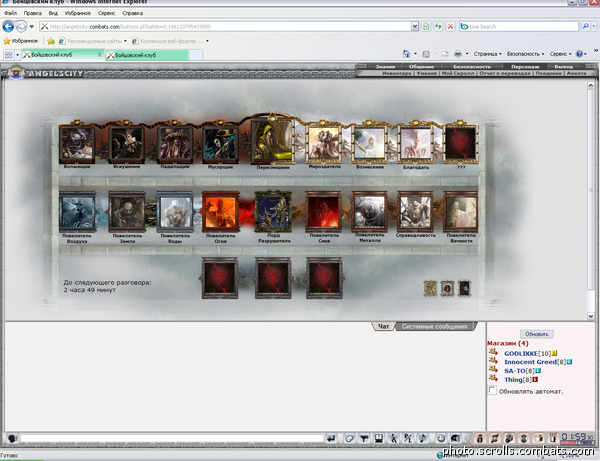Viewport: 600px width, 461px height.
Task: Click the Clock/Timer display at bottom right
Action: (577, 438)
